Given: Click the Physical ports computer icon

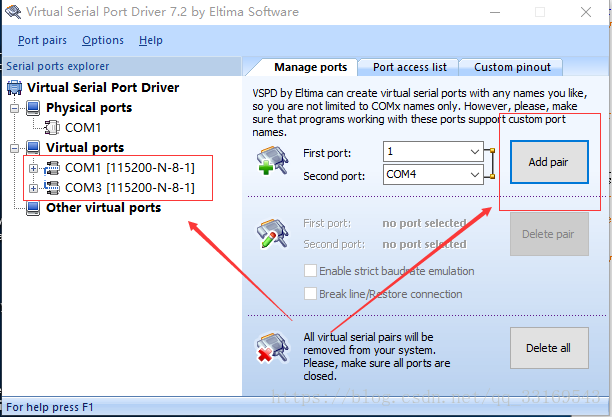Looking at the screenshot, I should click(x=33, y=108).
